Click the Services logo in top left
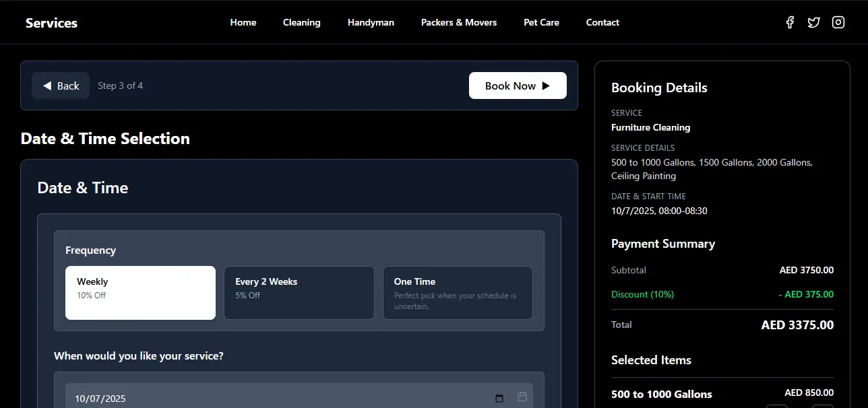This screenshot has width=868, height=408. pyautogui.click(x=51, y=22)
